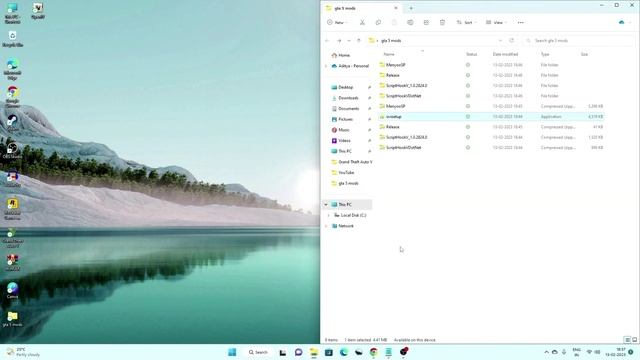Viewport: 640px width, 360px height.
Task: Select gta 5 mods folder on desktop
Action: coord(12,319)
